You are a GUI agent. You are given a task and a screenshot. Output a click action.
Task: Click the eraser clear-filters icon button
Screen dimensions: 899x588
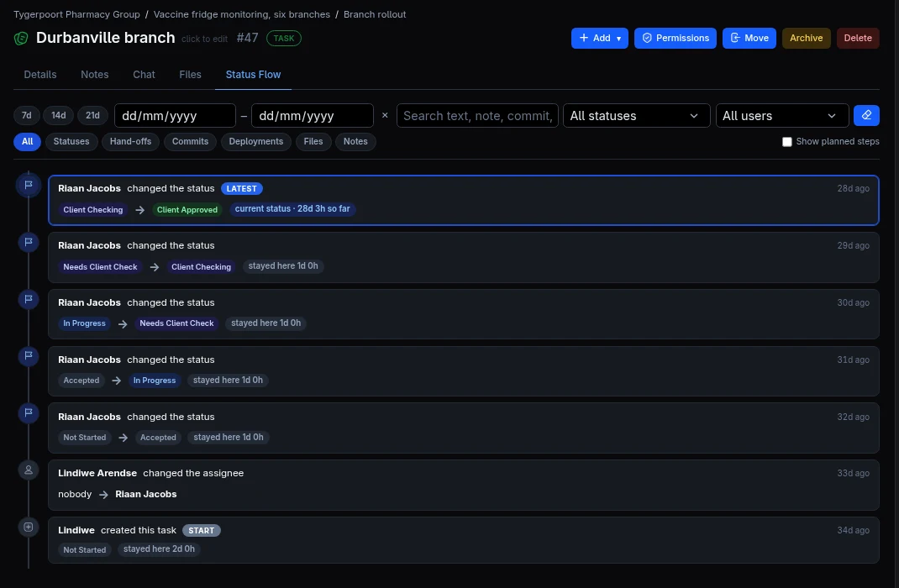865,115
